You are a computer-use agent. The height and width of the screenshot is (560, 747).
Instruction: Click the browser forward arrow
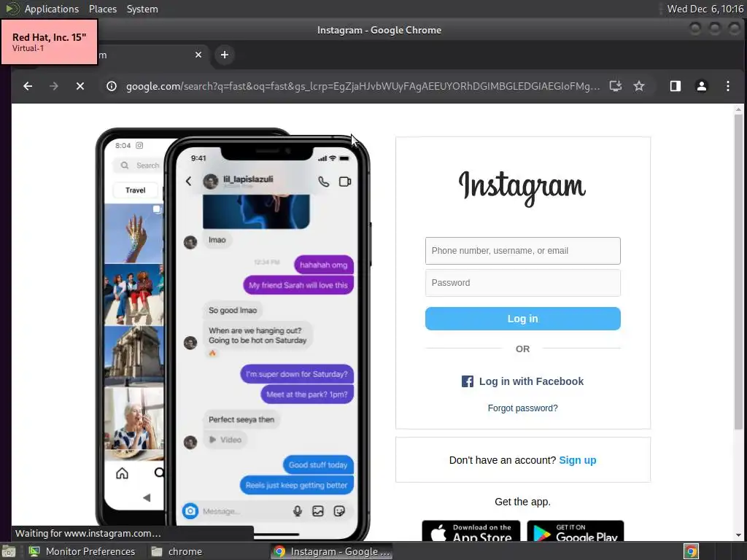54,86
